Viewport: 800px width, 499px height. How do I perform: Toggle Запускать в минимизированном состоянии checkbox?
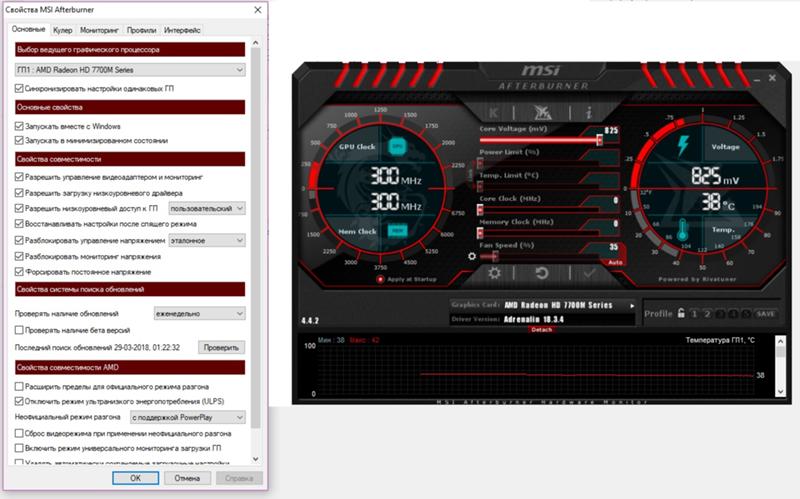point(19,140)
